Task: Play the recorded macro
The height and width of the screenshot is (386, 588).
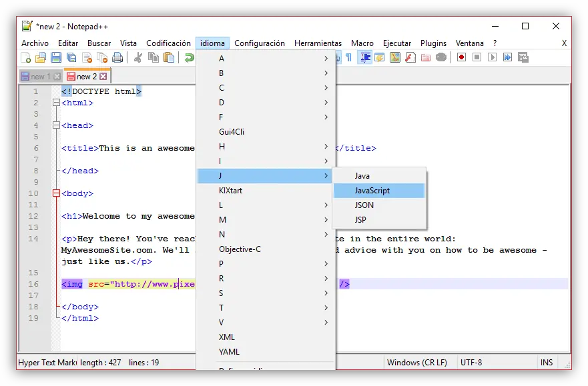Action: [x=491, y=57]
